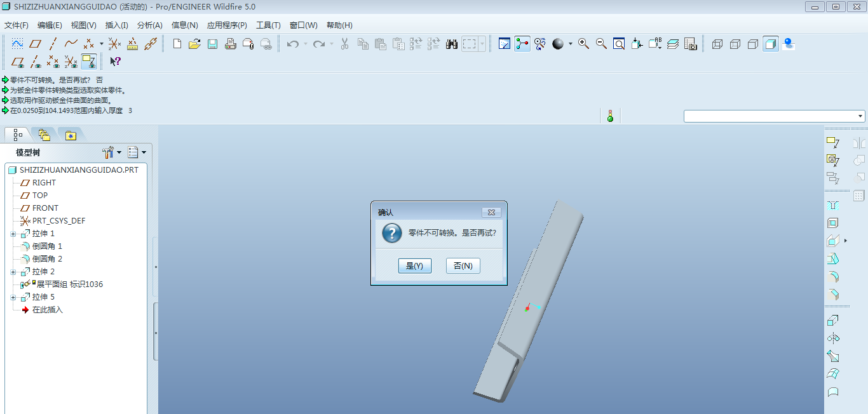
Task: Close the 确认 dialog
Action: (x=491, y=212)
